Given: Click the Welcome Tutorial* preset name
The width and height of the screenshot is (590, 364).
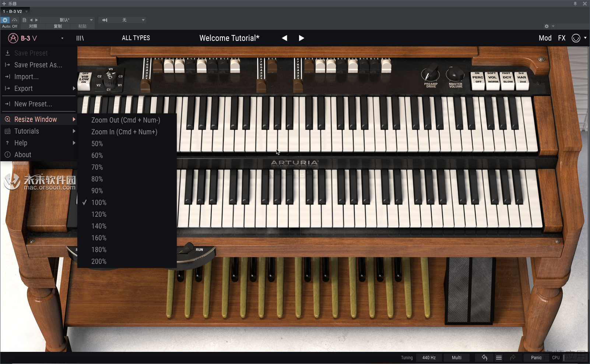Looking at the screenshot, I should (x=229, y=38).
